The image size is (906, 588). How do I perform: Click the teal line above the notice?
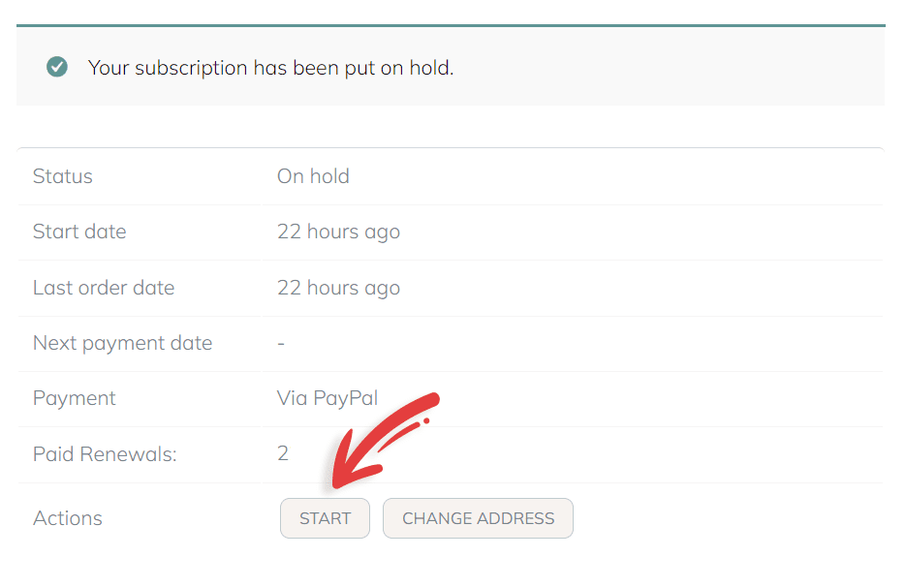coord(451,25)
